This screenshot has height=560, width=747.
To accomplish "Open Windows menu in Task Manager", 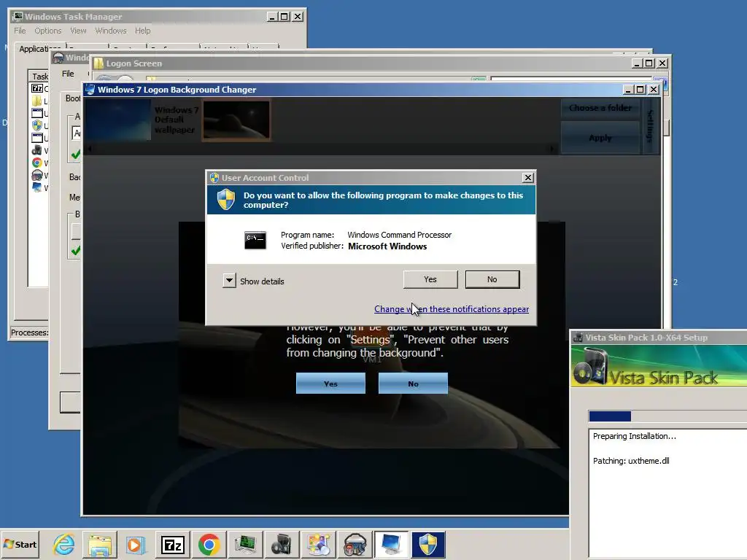I will click(x=111, y=31).
